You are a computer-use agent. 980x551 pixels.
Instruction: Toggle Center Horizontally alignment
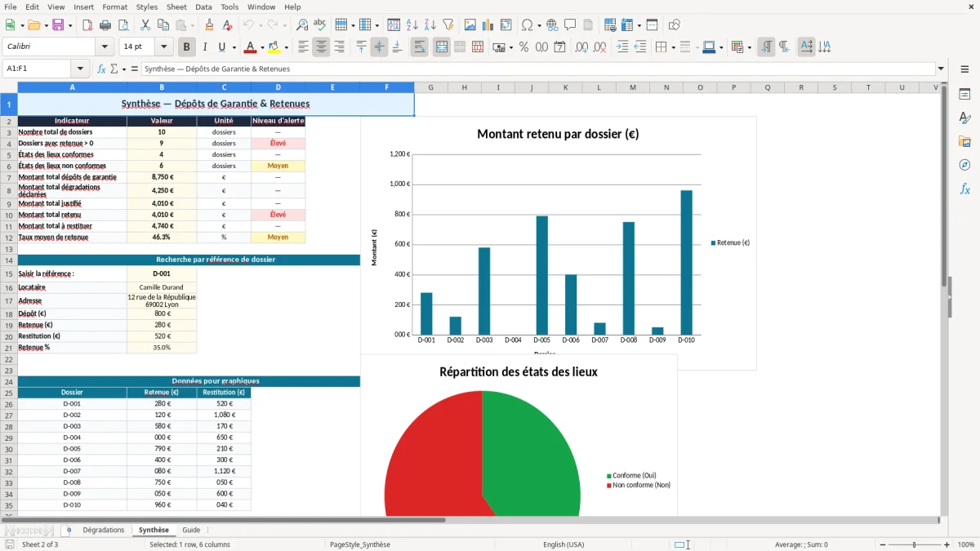click(321, 47)
